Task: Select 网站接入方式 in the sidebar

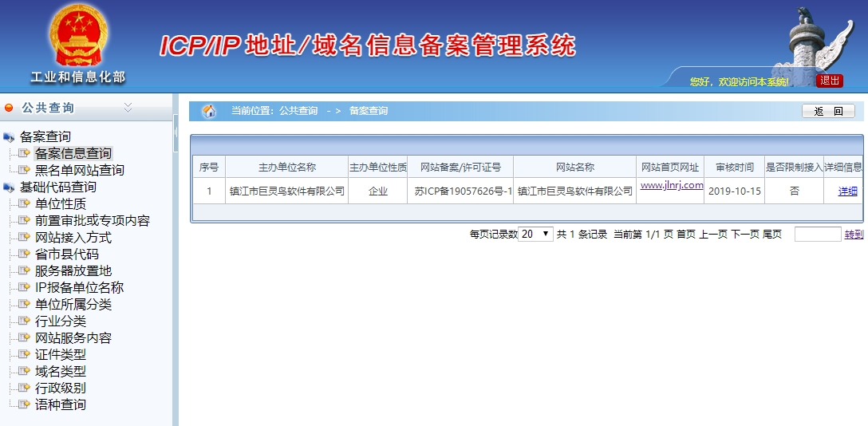Action: (73, 237)
